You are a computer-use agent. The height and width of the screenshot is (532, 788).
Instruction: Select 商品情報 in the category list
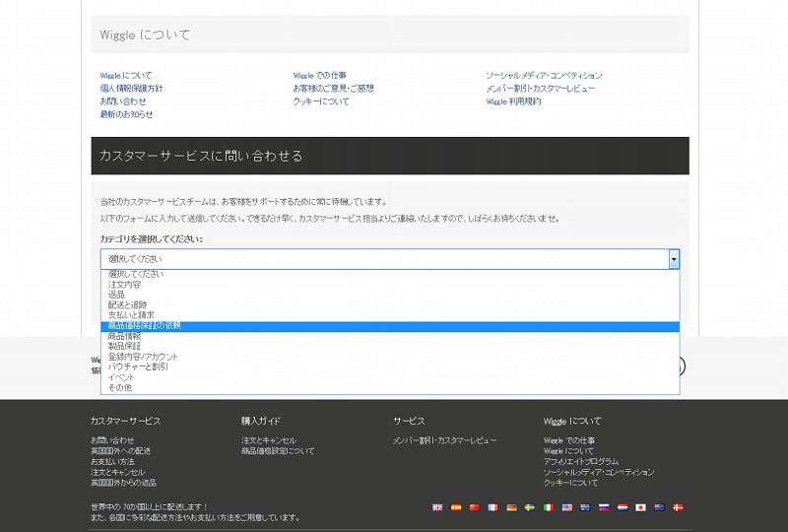tap(390, 336)
